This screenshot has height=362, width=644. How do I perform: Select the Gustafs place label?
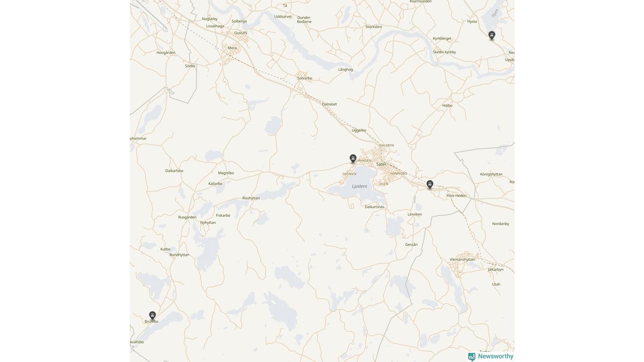(240, 33)
